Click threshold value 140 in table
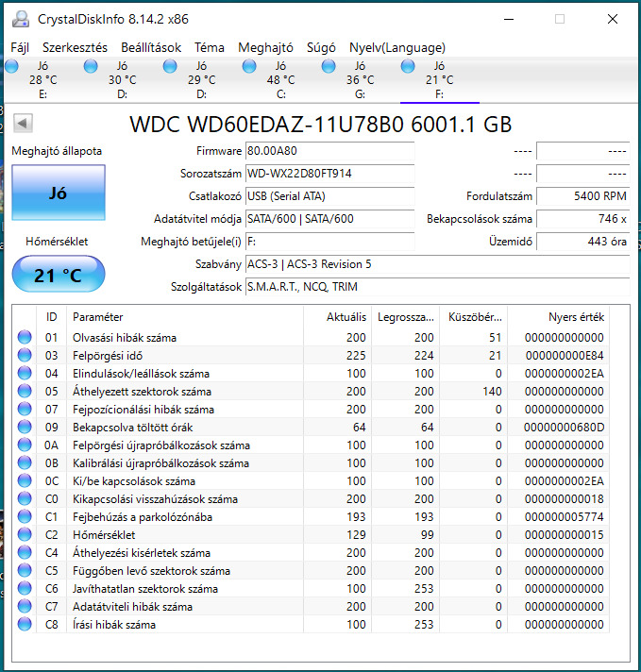Viewport: 641px width, 672px height. pos(492,392)
